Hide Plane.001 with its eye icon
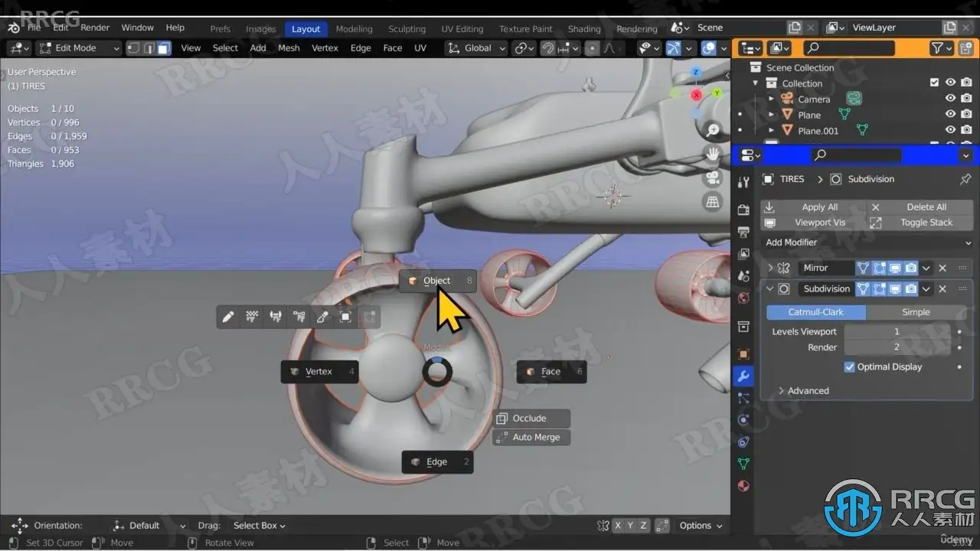The height and width of the screenshot is (551, 980). 950,130
